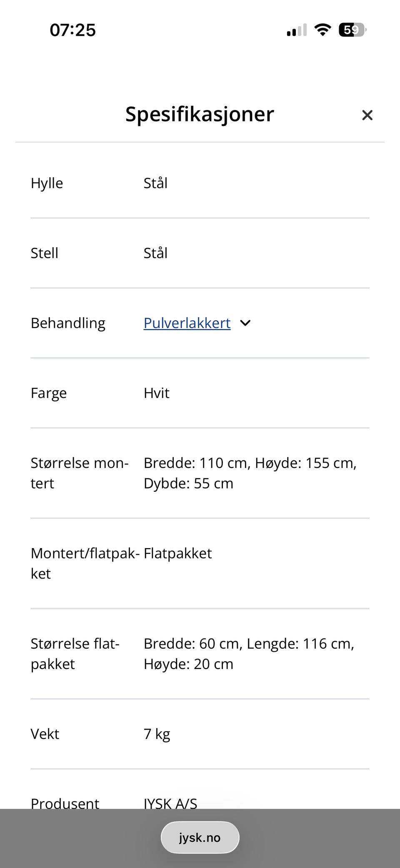Select the Hvit color value
Viewport: 400px width, 868px height.
[156, 393]
